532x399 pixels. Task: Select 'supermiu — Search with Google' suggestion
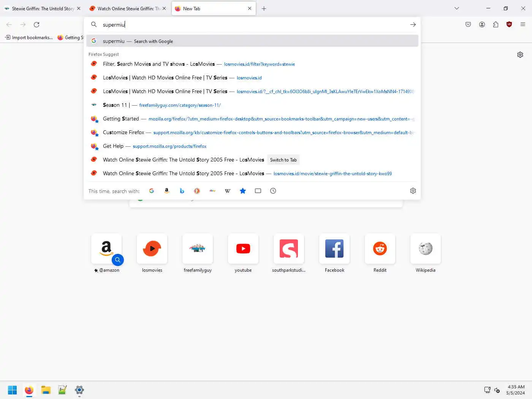(252, 41)
